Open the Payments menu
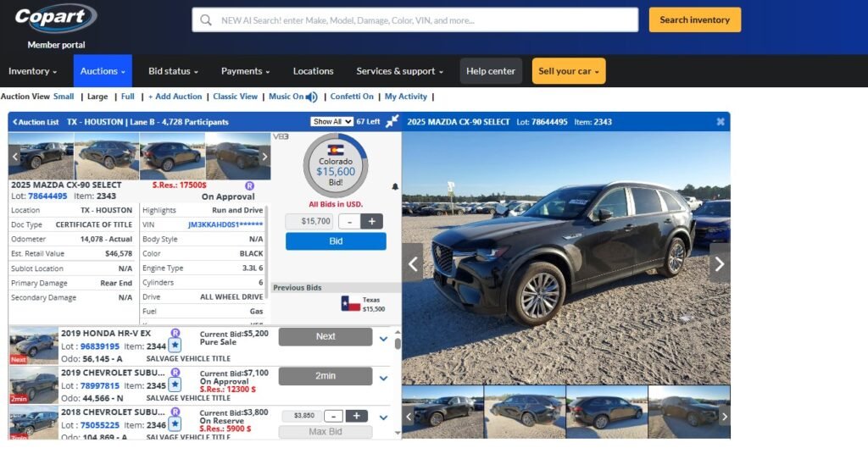This screenshot has width=868, height=459. [245, 71]
